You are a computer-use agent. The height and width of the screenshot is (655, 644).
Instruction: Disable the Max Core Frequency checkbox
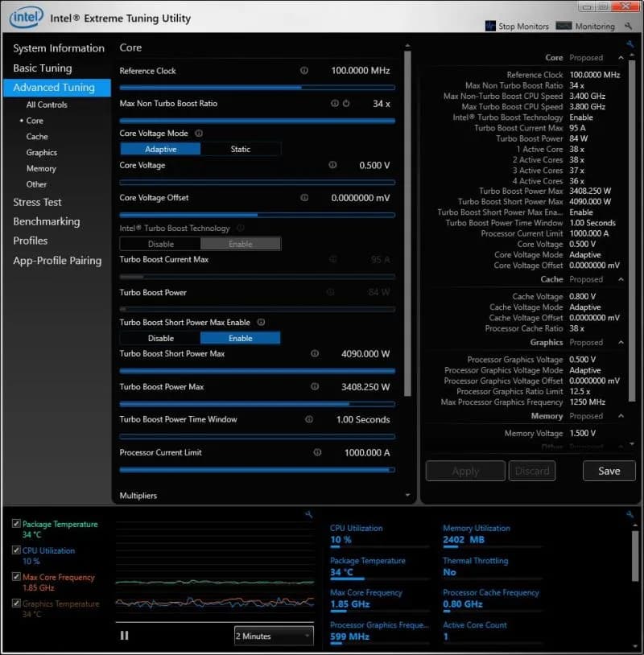(17, 577)
